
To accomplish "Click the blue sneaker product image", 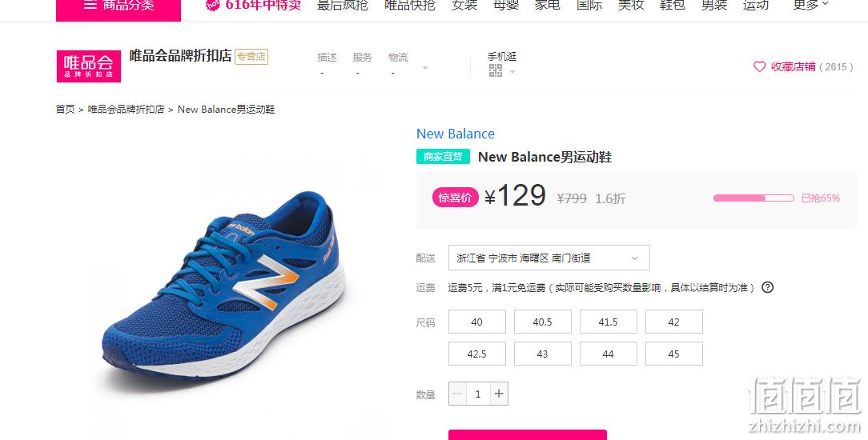I will coord(224,285).
